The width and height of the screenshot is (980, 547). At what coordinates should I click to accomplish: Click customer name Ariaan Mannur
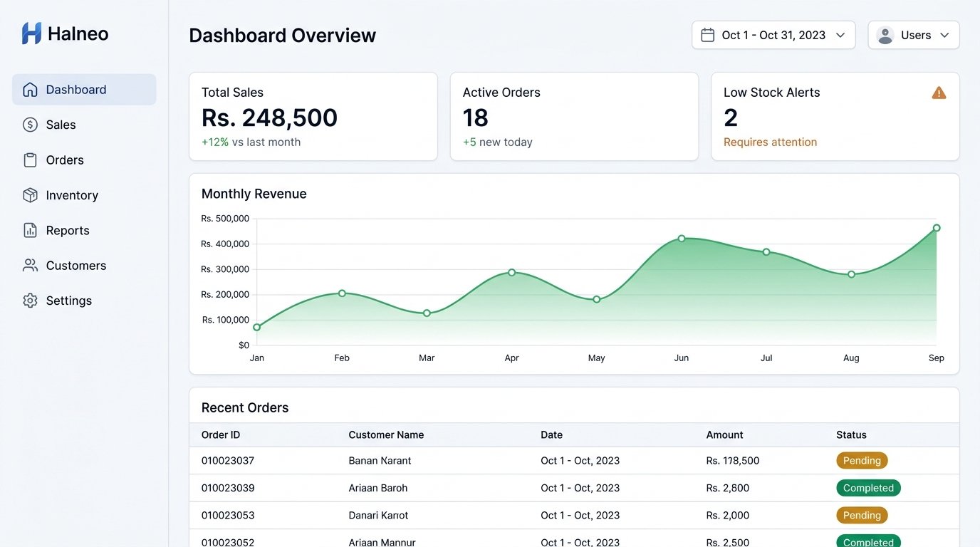tap(382, 542)
